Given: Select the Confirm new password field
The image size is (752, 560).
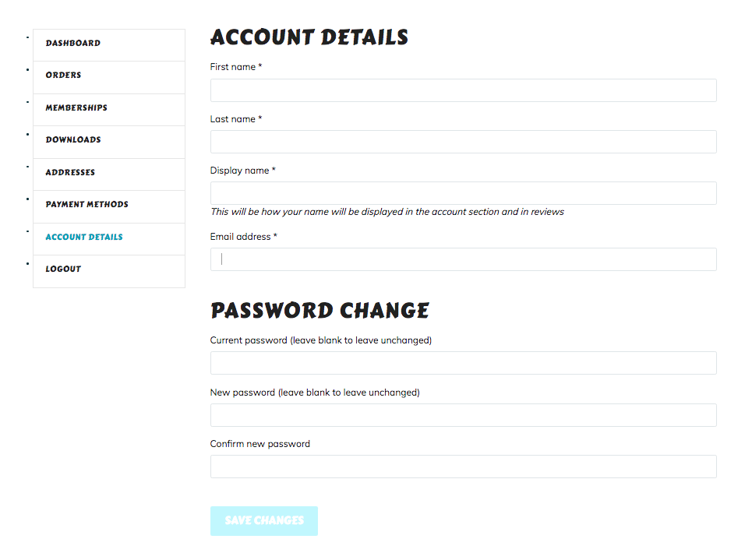Looking at the screenshot, I should coord(463,467).
